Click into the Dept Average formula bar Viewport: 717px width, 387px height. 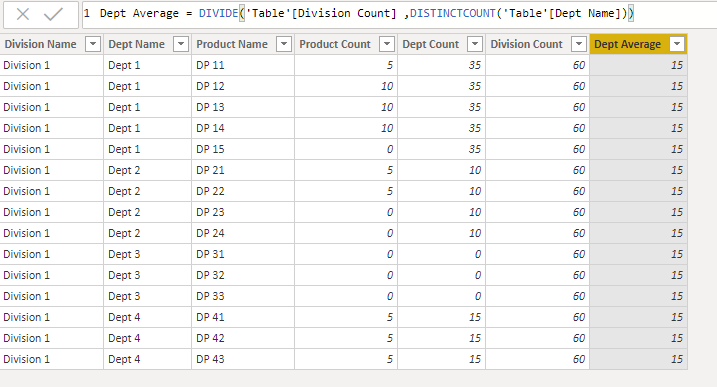[399, 14]
